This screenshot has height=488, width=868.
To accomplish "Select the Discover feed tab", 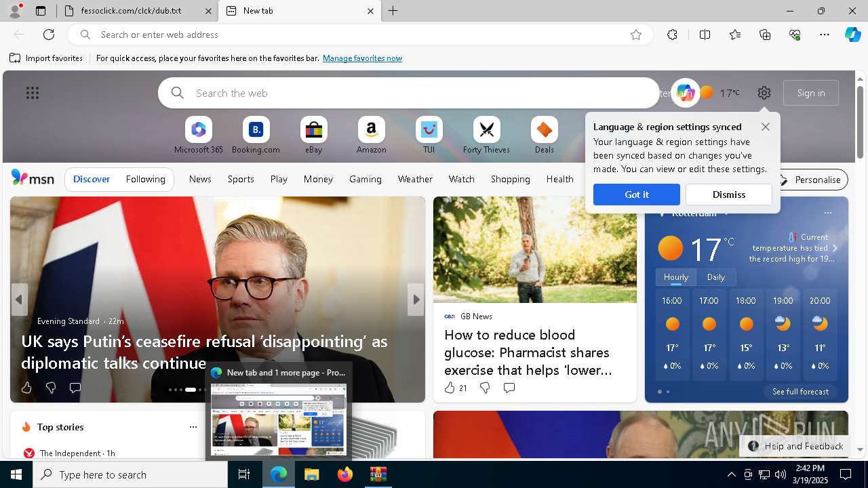I will tap(92, 179).
